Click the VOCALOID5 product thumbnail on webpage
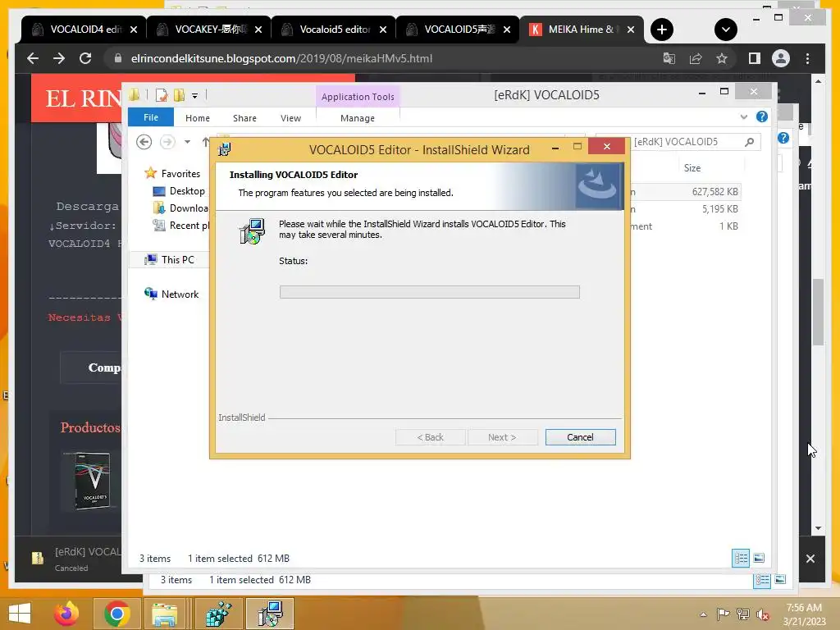The height and width of the screenshot is (630, 840). pyautogui.click(x=92, y=481)
